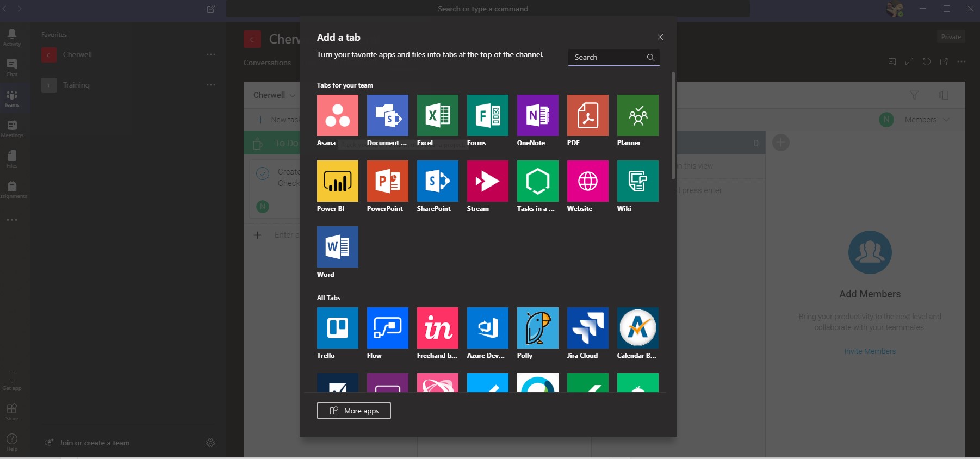Open the filter funnel icon

point(914,95)
